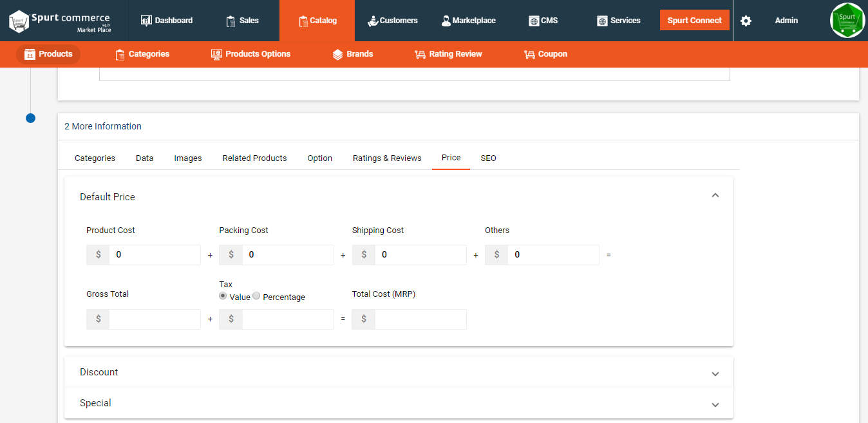Switch to the Related Products tab
This screenshot has height=423, width=868.
(x=254, y=158)
